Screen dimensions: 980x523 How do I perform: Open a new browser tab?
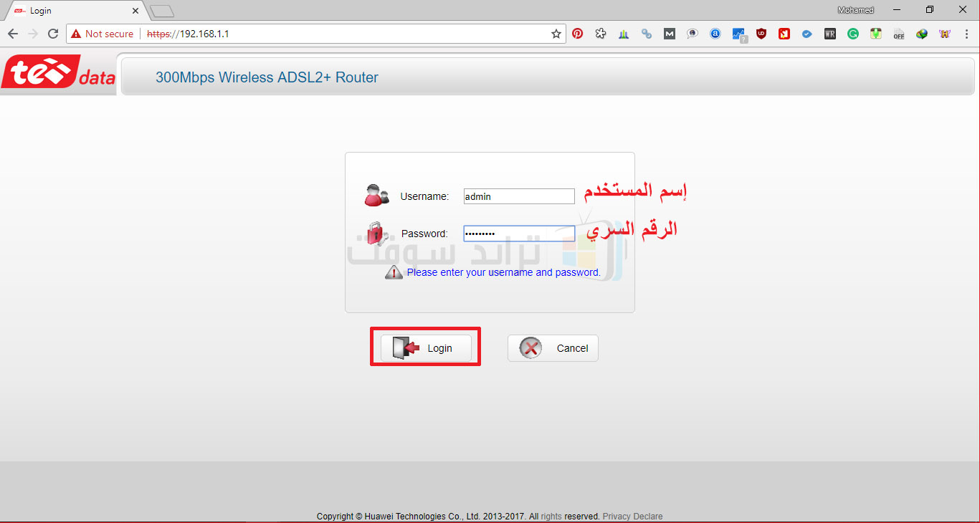162,11
